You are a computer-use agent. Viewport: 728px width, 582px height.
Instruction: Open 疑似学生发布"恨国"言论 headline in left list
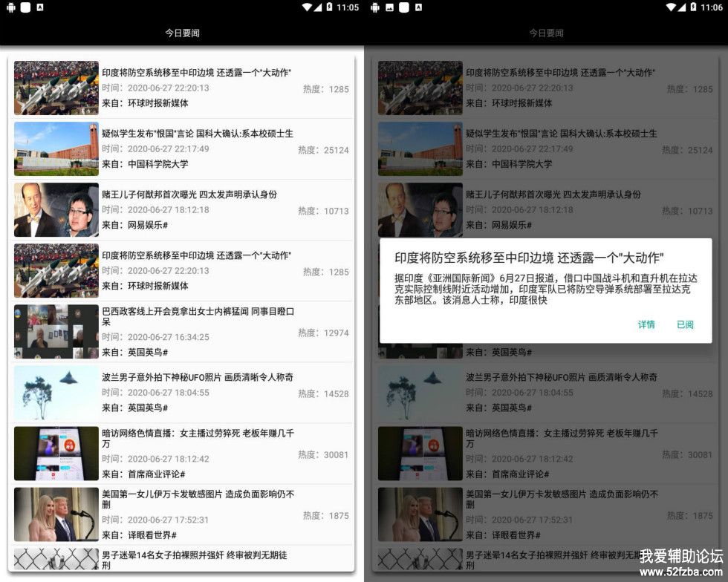coord(198,134)
